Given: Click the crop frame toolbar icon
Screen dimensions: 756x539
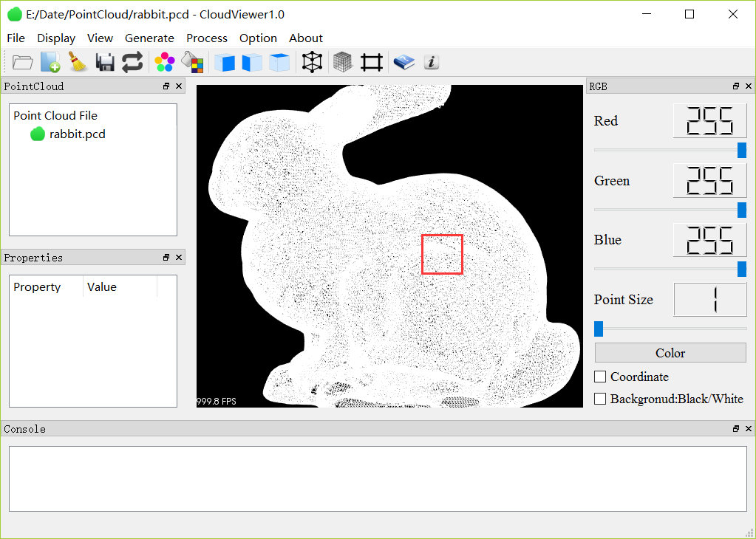Looking at the screenshot, I should (x=371, y=62).
